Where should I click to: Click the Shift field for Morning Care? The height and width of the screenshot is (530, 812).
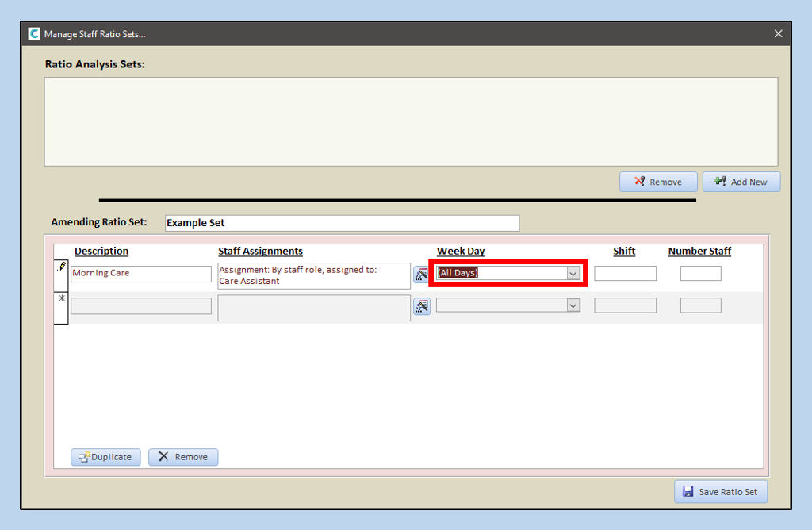(625, 273)
